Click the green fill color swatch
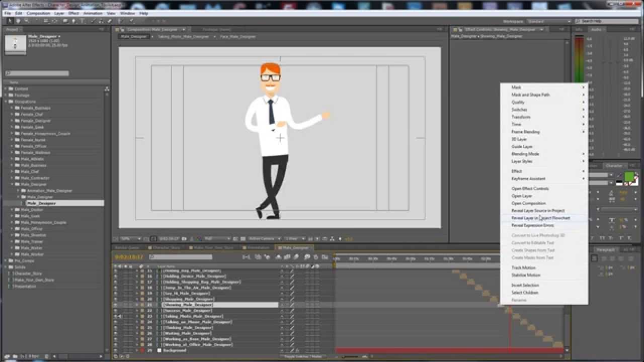644x362 pixels. 629,176
